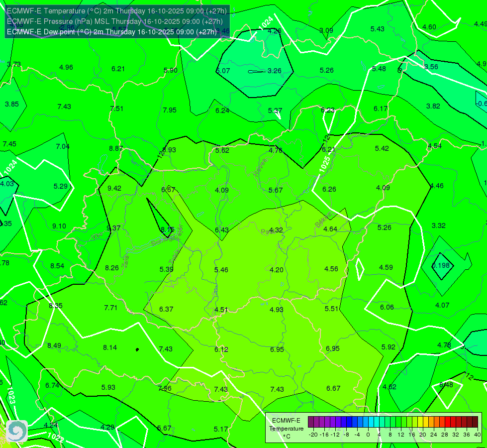Click the dew point value 8.54
487x448 pixels.
pyautogui.click(x=57, y=266)
